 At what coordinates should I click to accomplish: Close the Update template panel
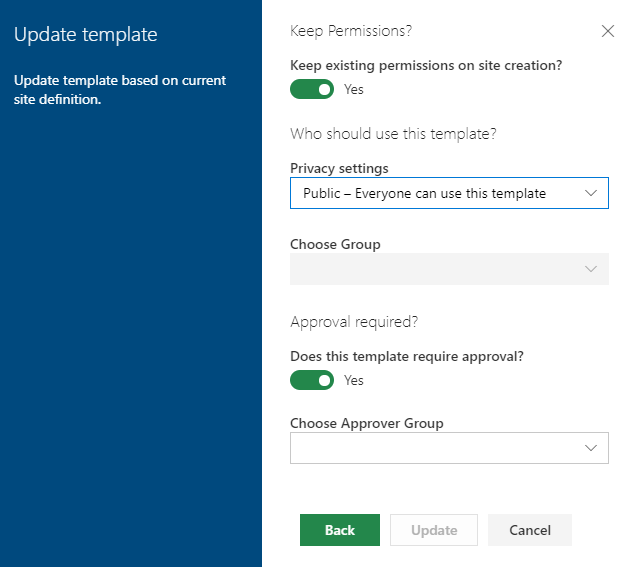tap(607, 31)
